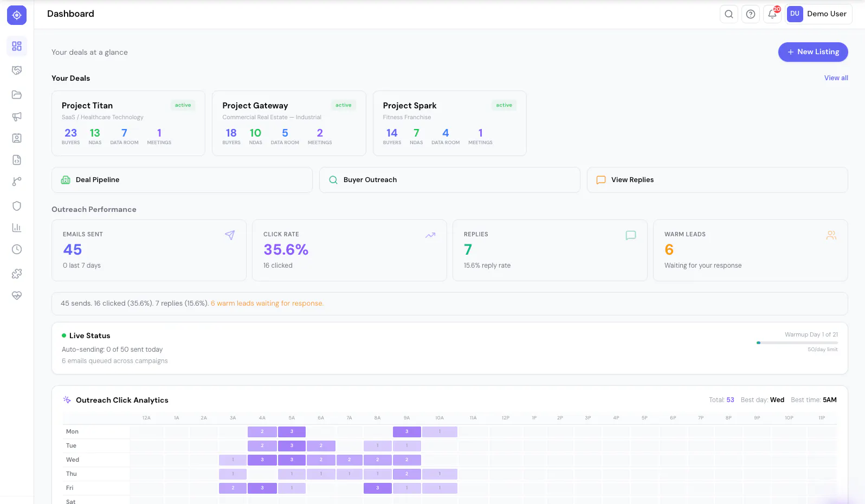
Task: Click the warm leads waiting for response link
Action: coord(267,303)
